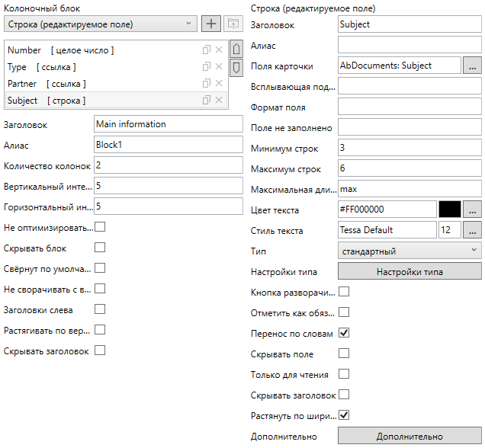Duplicate the Partner row
485x448 pixels.
pos(206,84)
